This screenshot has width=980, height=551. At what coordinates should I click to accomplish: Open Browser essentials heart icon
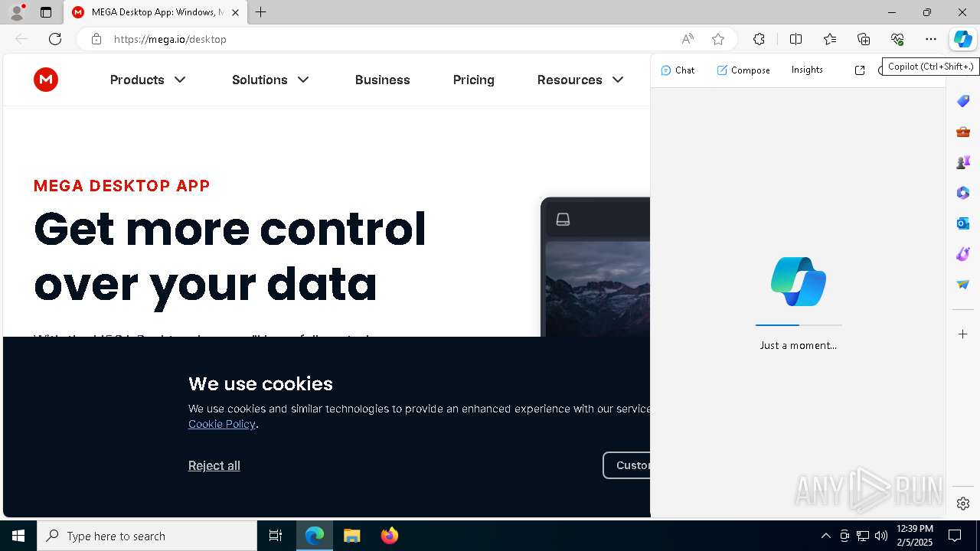897,39
